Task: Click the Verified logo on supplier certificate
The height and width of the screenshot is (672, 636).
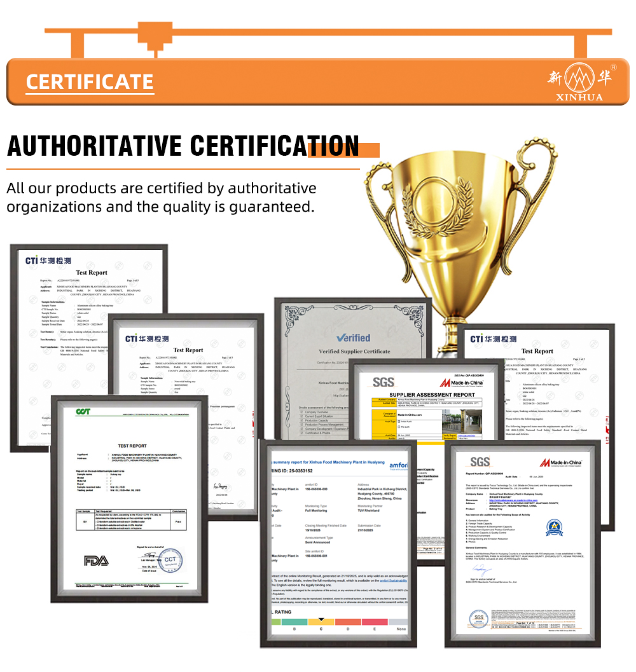Action: tap(354, 338)
